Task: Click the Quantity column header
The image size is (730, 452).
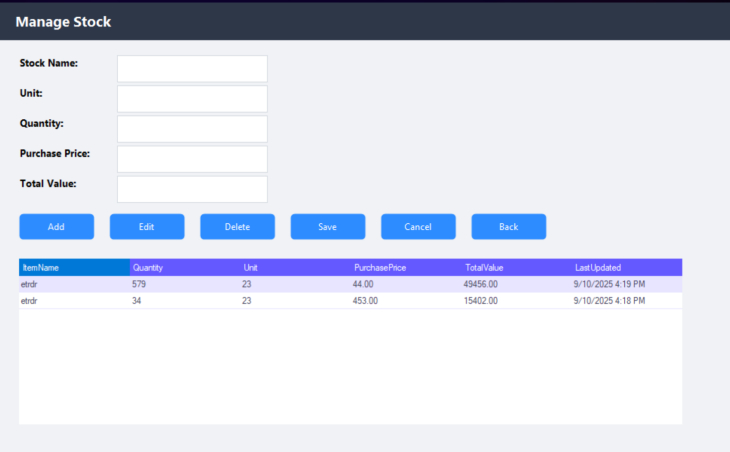Action: 185,268
